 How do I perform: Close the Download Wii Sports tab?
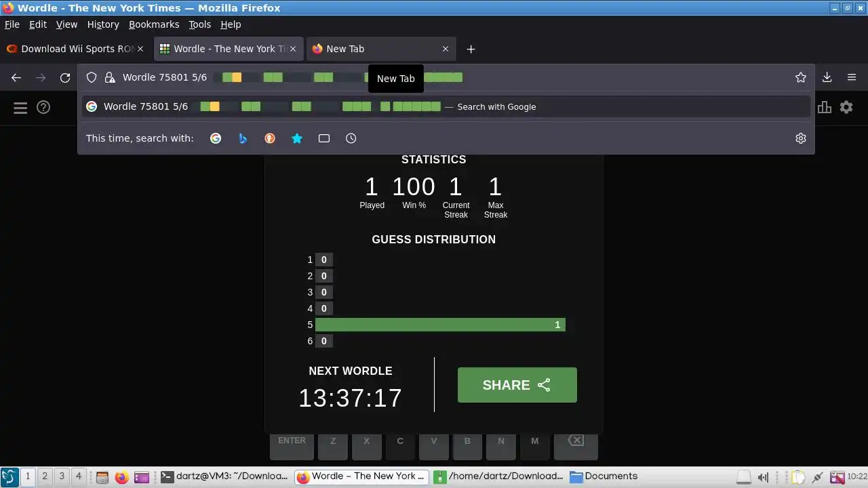click(140, 49)
